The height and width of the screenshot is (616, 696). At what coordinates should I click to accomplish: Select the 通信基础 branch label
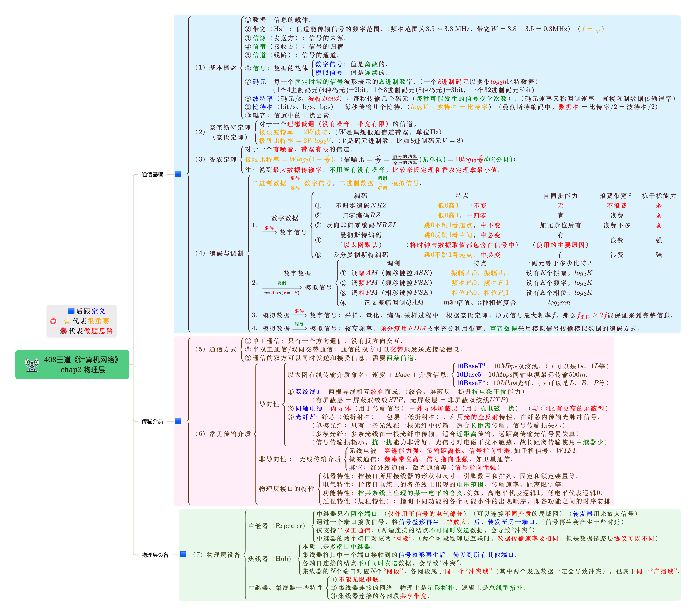tap(152, 174)
